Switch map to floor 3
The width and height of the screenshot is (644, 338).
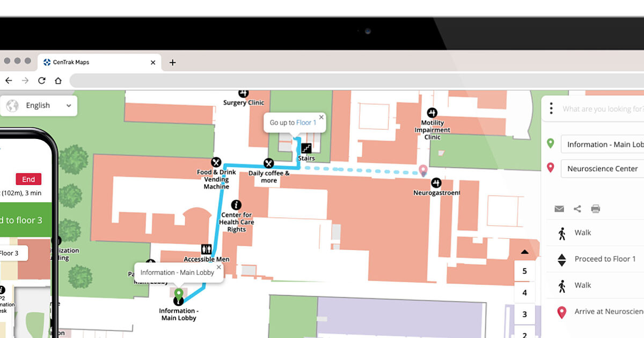point(525,314)
